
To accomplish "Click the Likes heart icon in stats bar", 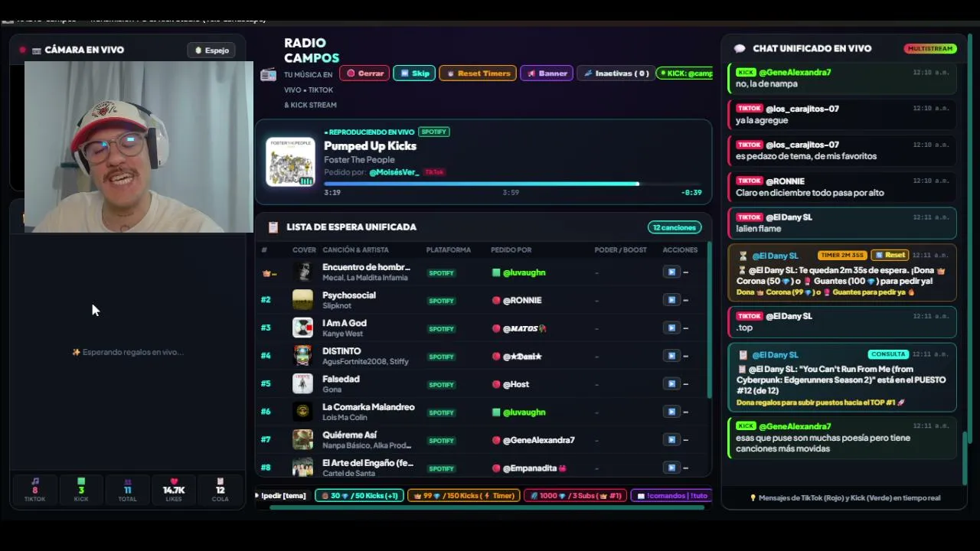I will point(174,481).
